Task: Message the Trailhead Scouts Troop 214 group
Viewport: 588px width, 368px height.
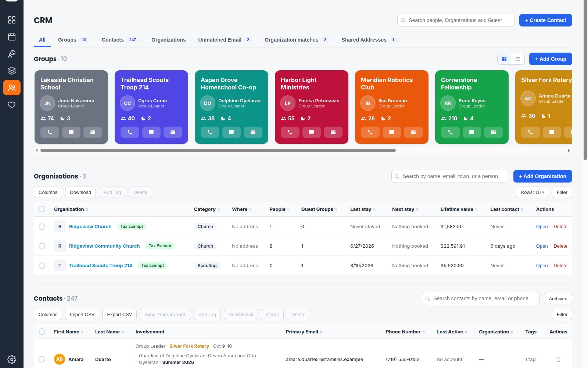Action: pyautogui.click(x=151, y=132)
